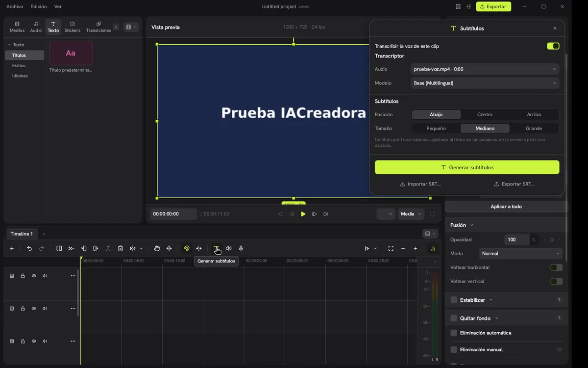Expand the Quitar fondo section chevron

[496, 318]
